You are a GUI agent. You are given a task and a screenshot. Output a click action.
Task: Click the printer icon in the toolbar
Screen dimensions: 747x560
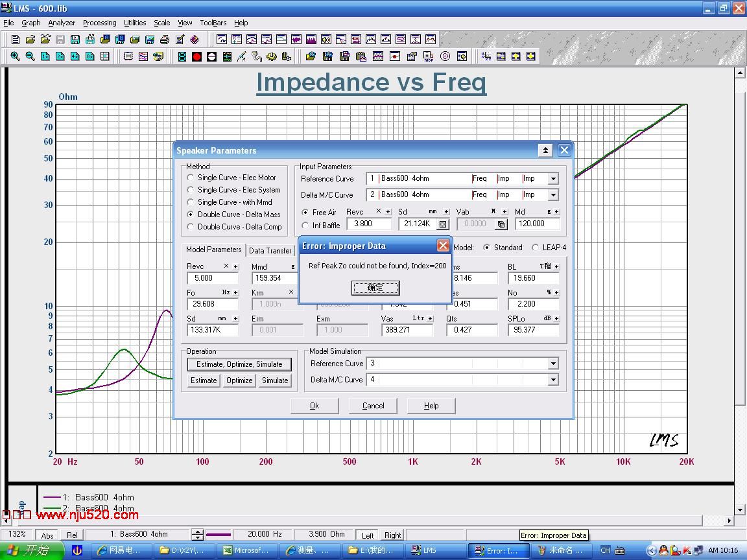(x=165, y=40)
